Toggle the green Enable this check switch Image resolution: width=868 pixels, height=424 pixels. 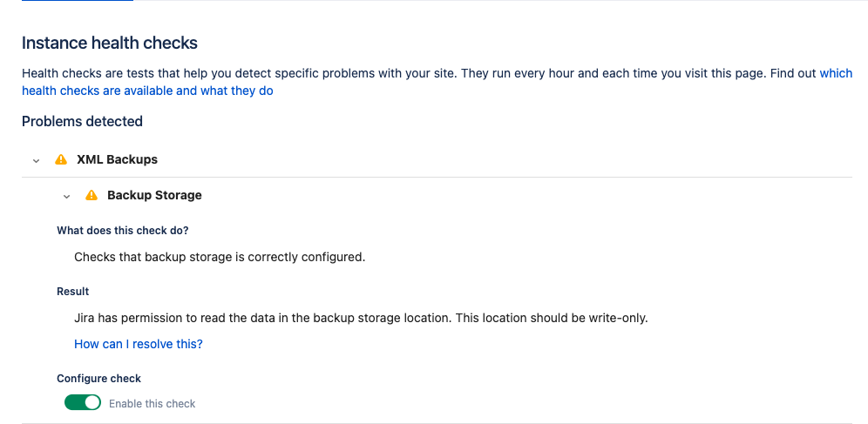(83, 403)
